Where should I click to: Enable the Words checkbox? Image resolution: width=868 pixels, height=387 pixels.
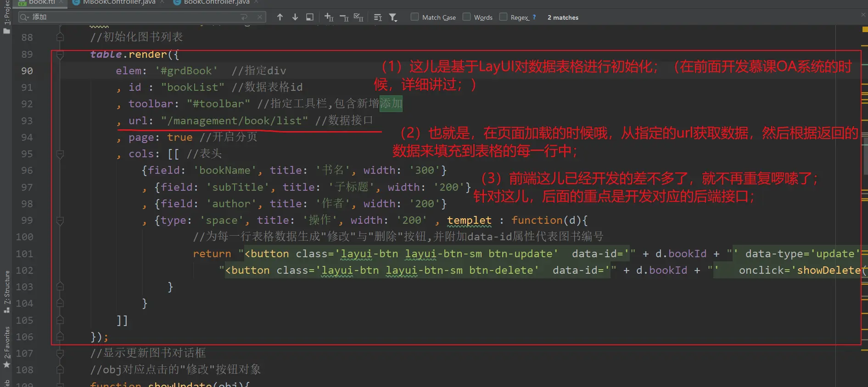(x=467, y=17)
